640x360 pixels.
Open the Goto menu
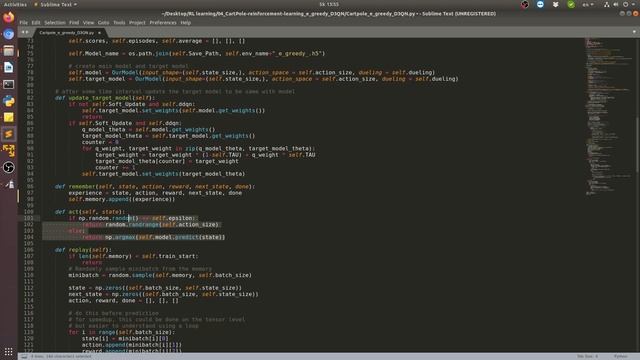tap(103, 23)
